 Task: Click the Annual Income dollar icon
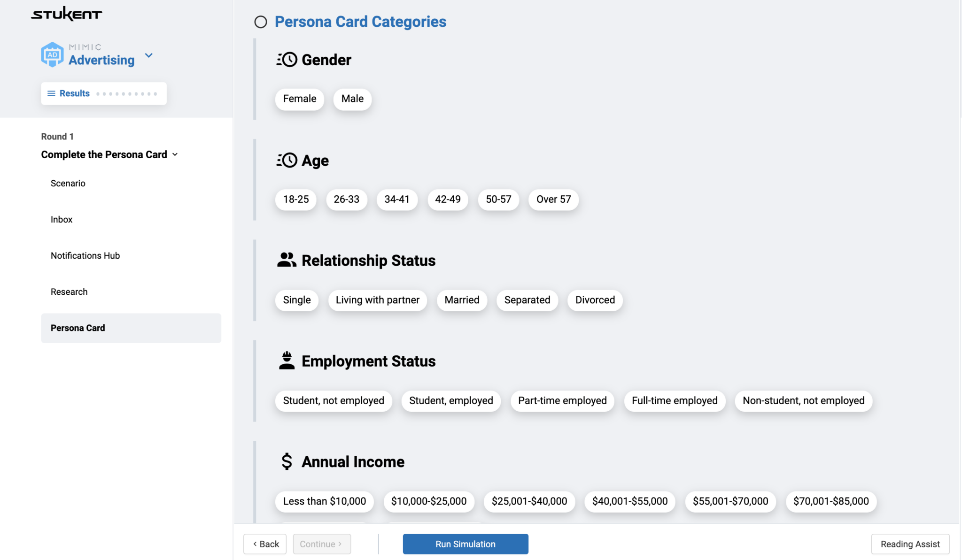(x=287, y=461)
